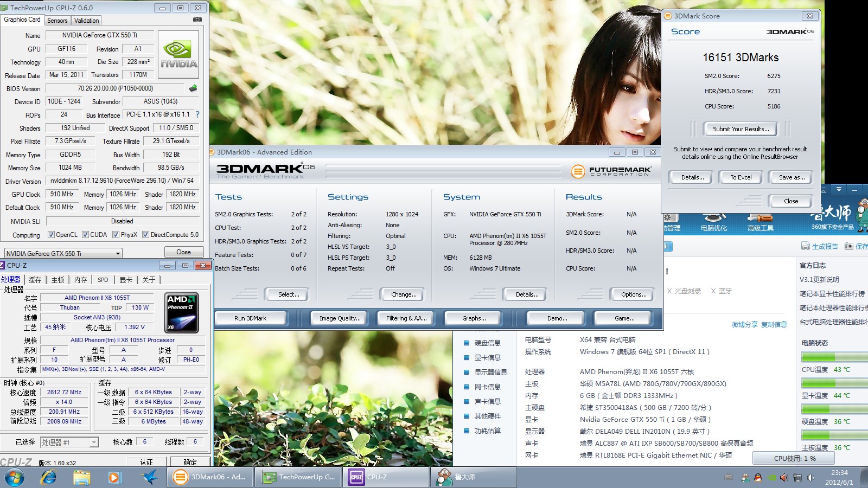The image size is (868, 488).
Task: Click Image Quality button in 3DMark06
Action: coord(340,318)
